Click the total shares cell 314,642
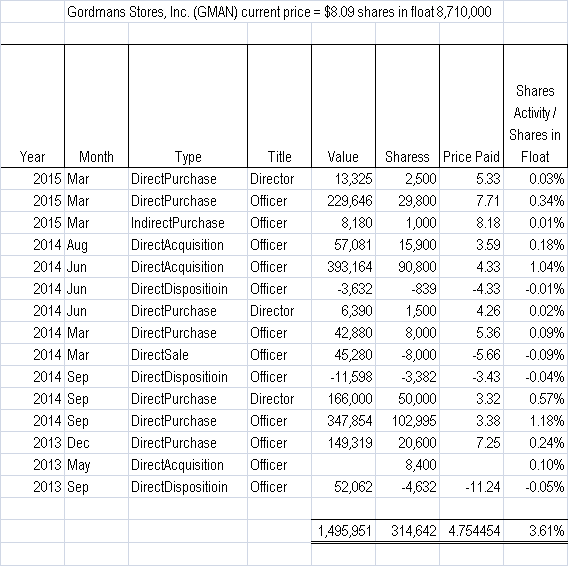 click(408, 531)
